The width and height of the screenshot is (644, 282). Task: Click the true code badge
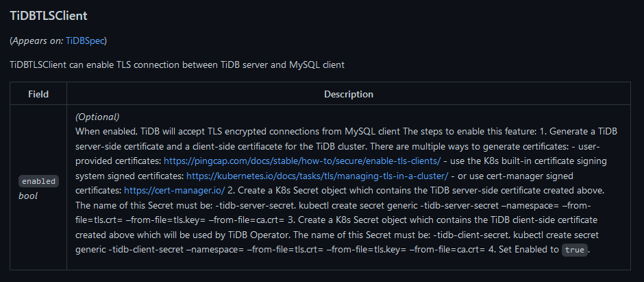(x=575, y=250)
